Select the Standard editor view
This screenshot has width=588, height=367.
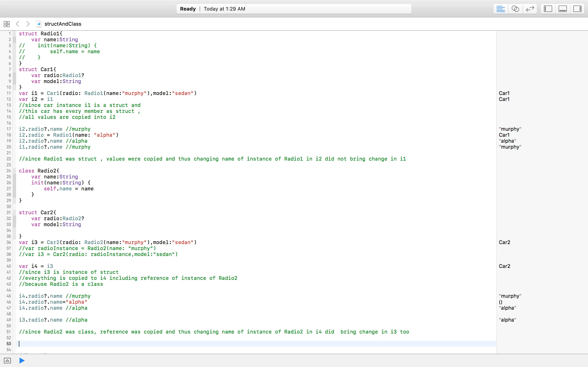click(x=500, y=9)
